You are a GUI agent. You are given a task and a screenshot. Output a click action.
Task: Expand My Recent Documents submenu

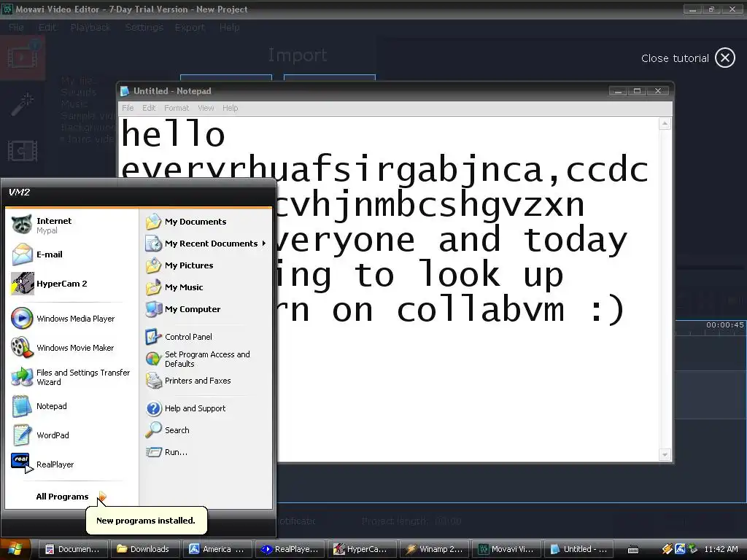[x=206, y=244]
